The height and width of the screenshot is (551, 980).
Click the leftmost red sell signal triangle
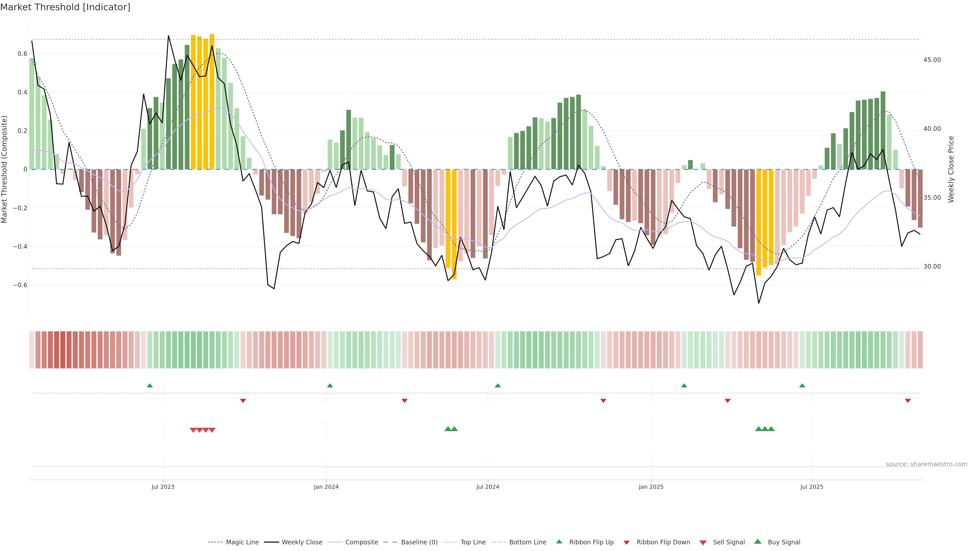point(193,430)
